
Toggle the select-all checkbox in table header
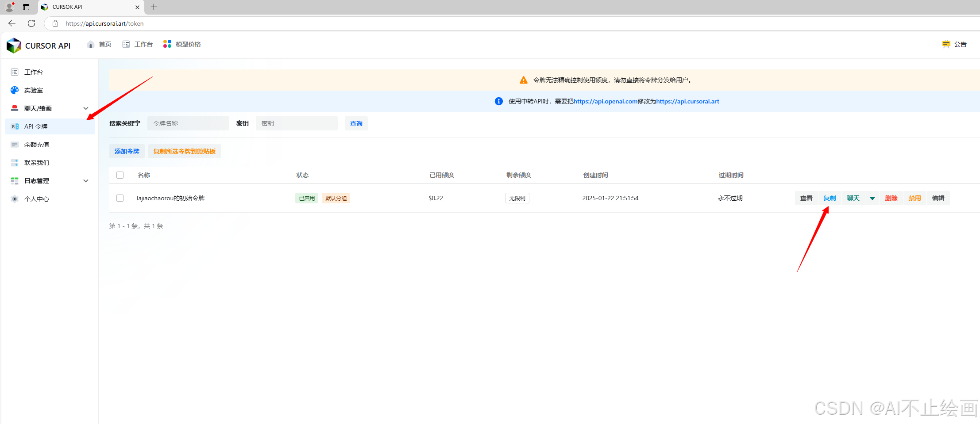pos(120,175)
